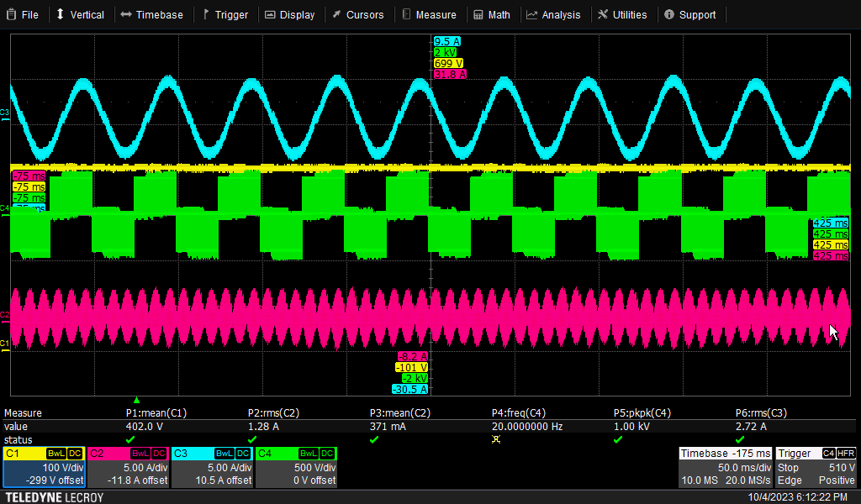The image size is (861, 504).
Task: Click the DC coupling badge on C1
Action: pyautogui.click(x=75, y=454)
